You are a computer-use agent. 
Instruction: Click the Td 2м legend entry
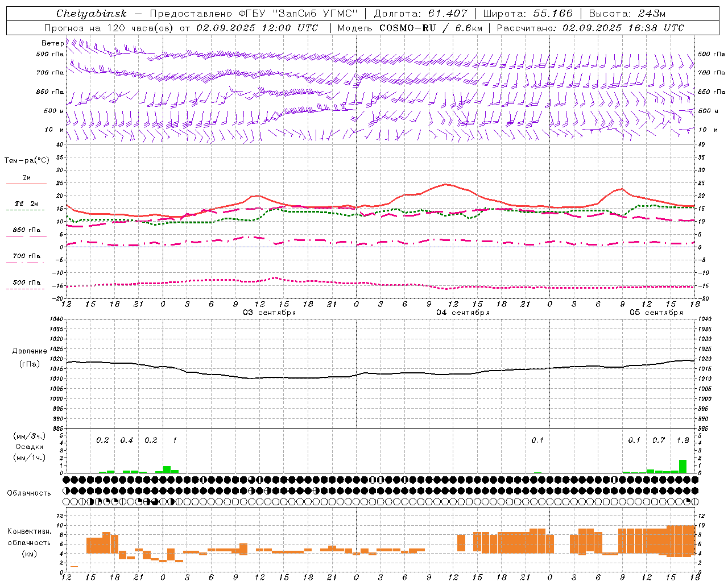(27, 203)
